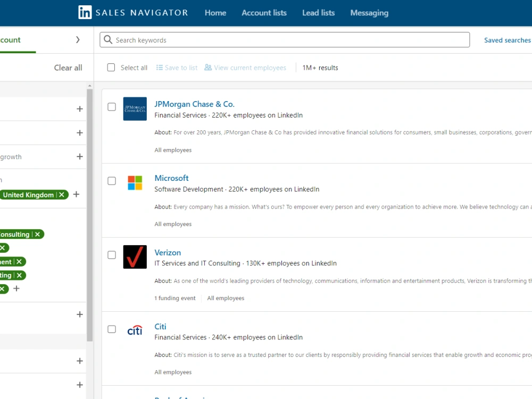Viewport: 532px width, 399px height.
Task: Open Saved searches
Action: pyautogui.click(x=507, y=40)
